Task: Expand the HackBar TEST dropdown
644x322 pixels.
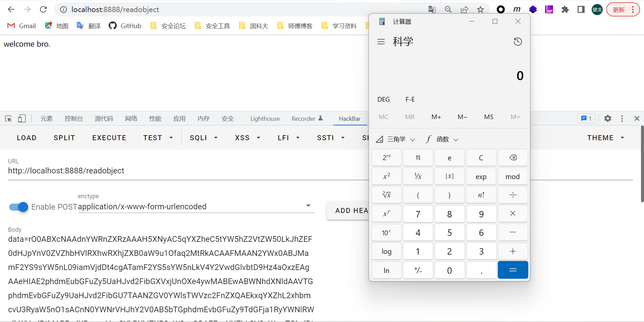Action: 158,138
